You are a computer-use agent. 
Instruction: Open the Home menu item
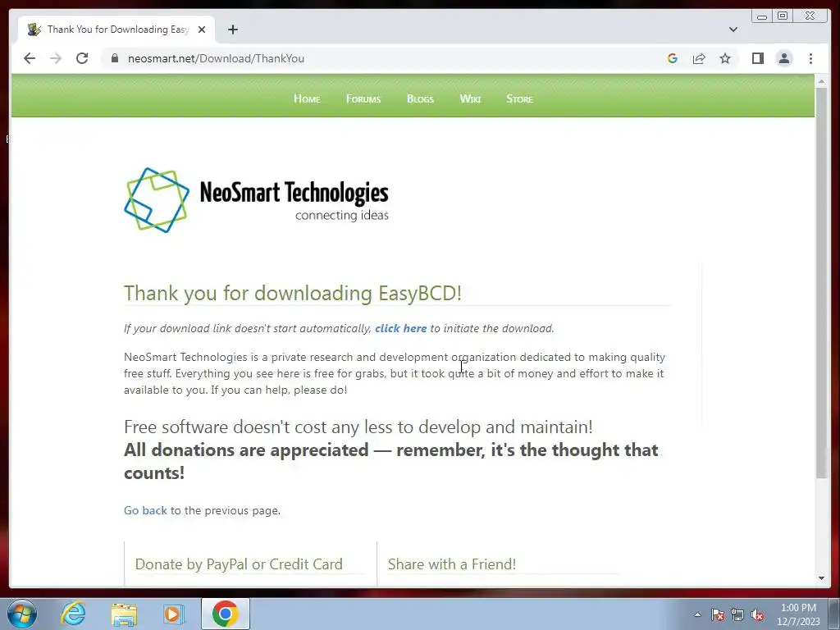pos(307,98)
